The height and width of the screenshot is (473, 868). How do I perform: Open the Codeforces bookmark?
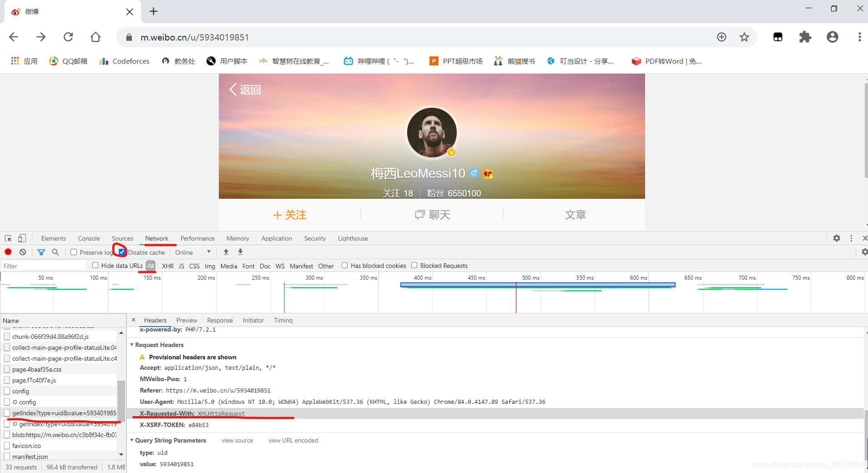(124, 61)
